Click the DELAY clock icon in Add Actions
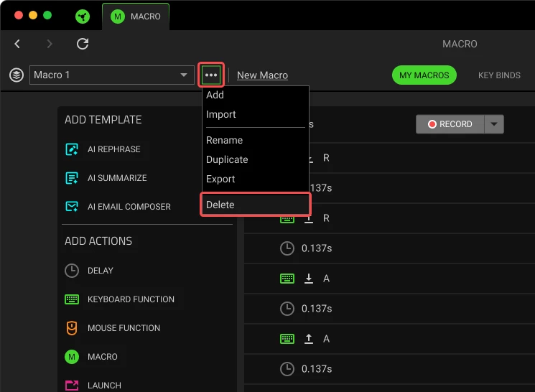535x392 pixels. [x=72, y=271]
